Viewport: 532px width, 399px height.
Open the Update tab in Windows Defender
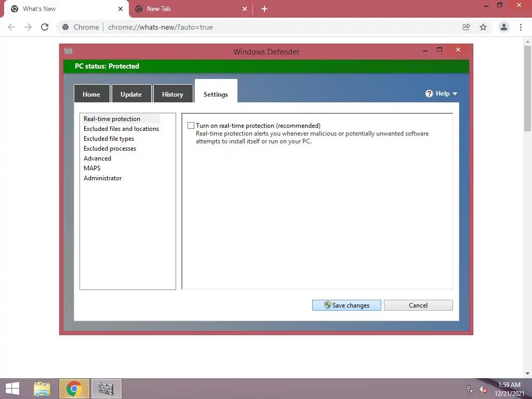point(131,94)
